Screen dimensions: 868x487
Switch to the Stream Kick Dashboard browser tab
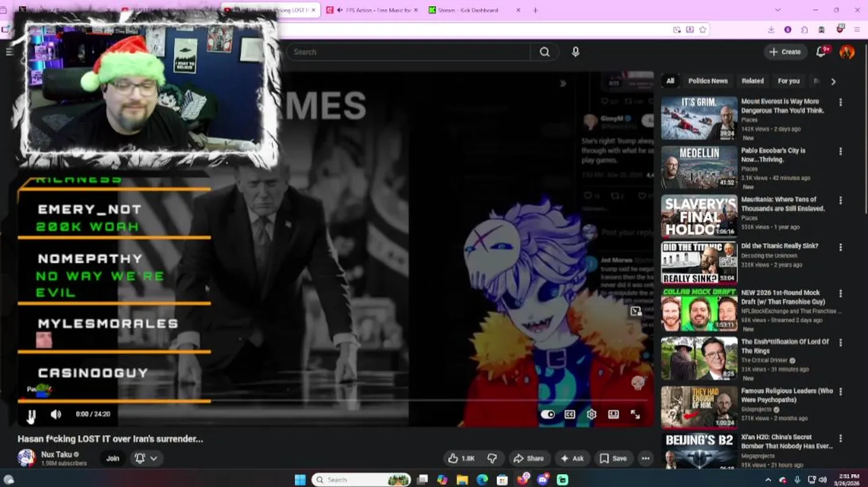(x=475, y=10)
